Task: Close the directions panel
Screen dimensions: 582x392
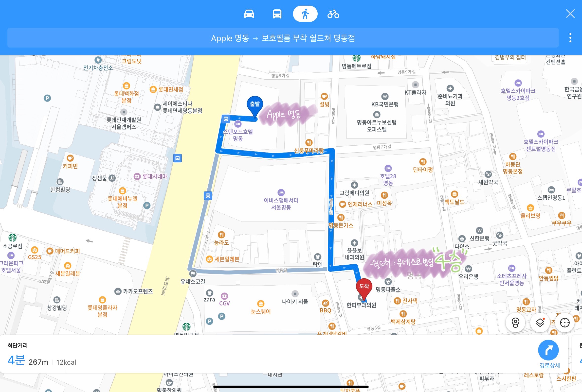Action: (x=570, y=14)
